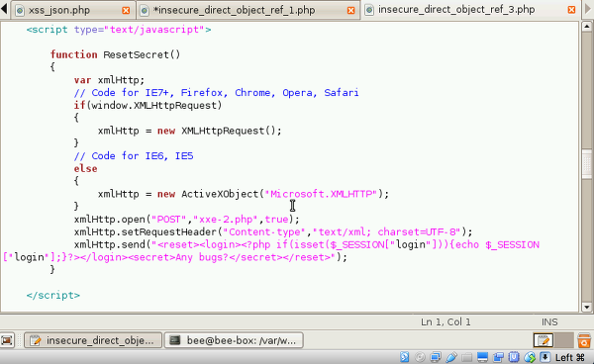Click the editor scrollbar down arrow

pyautogui.click(x=587, y=307)
